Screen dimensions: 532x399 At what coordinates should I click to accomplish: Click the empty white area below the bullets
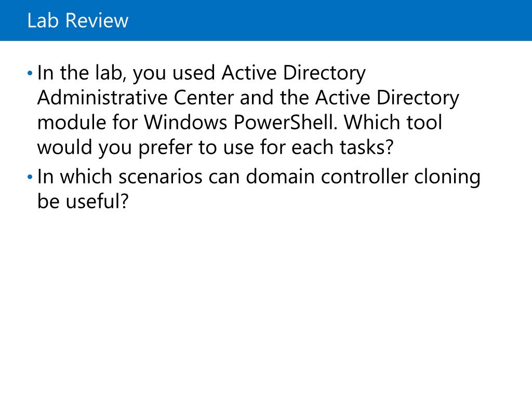point(266,299)
